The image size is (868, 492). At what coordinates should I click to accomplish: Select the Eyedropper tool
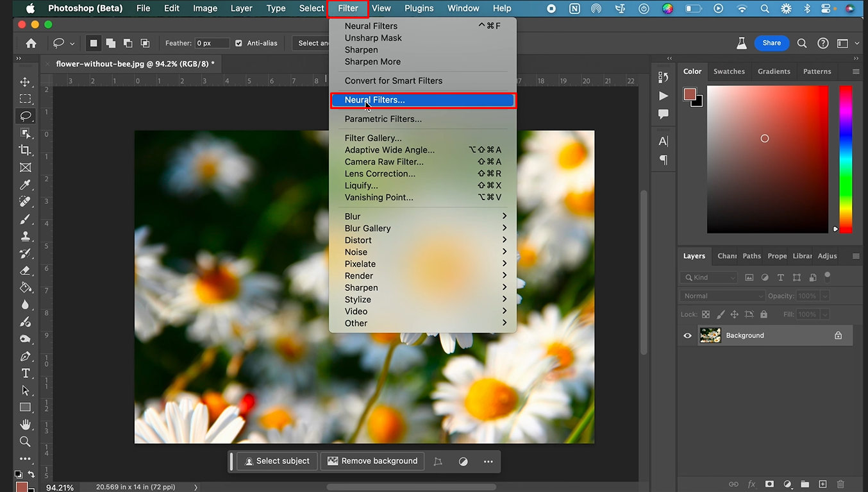pos(25,185)
